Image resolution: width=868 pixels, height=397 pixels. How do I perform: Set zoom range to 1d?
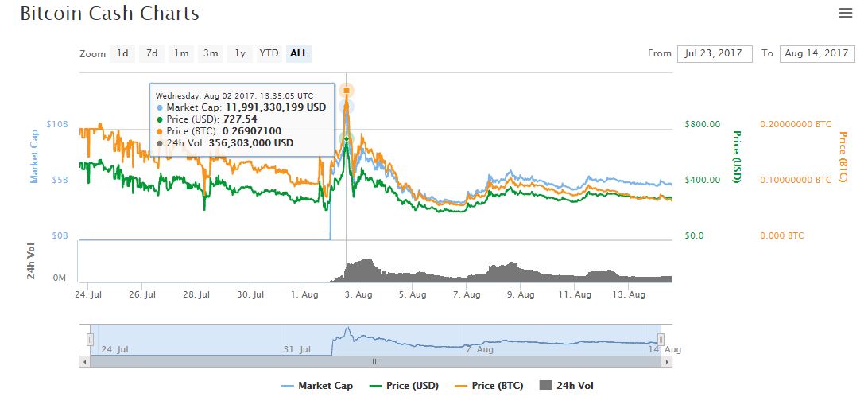122,54
